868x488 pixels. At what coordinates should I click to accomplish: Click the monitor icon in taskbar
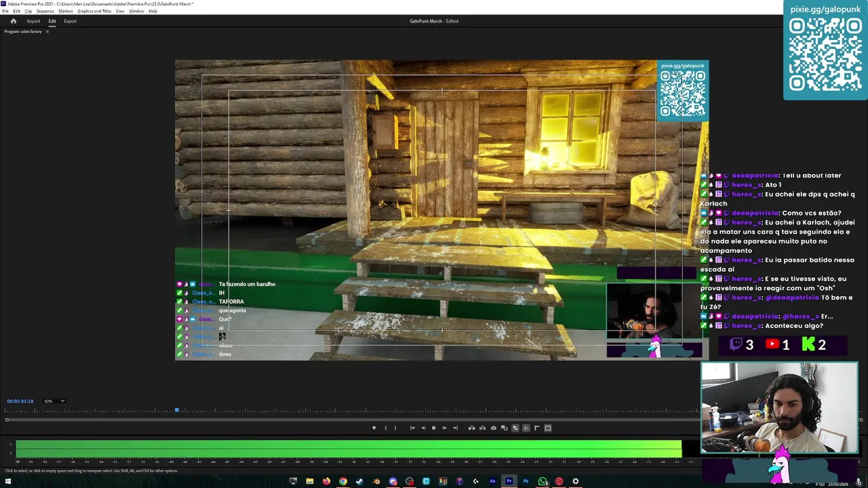(x=293, y=481)
